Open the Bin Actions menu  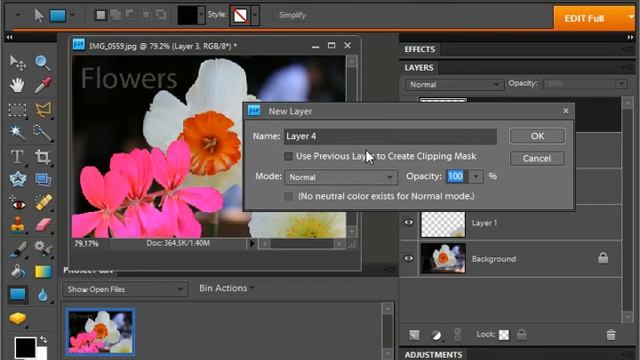[227, 288]
